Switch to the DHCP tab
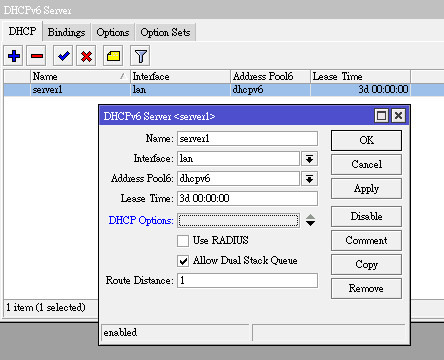Screen dimensions: 444x360 (x=22, y=32)
